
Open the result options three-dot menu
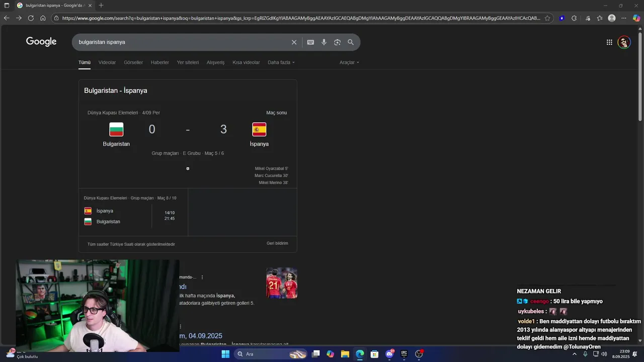202,277
